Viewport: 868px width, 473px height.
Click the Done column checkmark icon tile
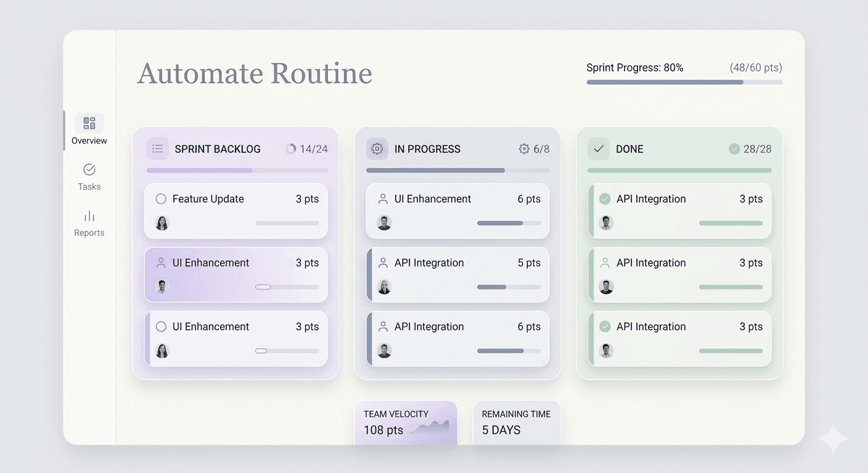click(598, 149)
